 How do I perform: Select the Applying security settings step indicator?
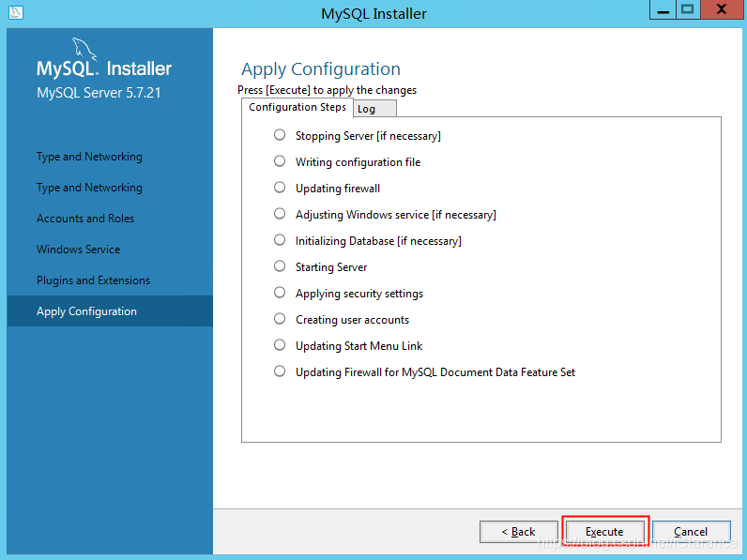coord(280,292)
